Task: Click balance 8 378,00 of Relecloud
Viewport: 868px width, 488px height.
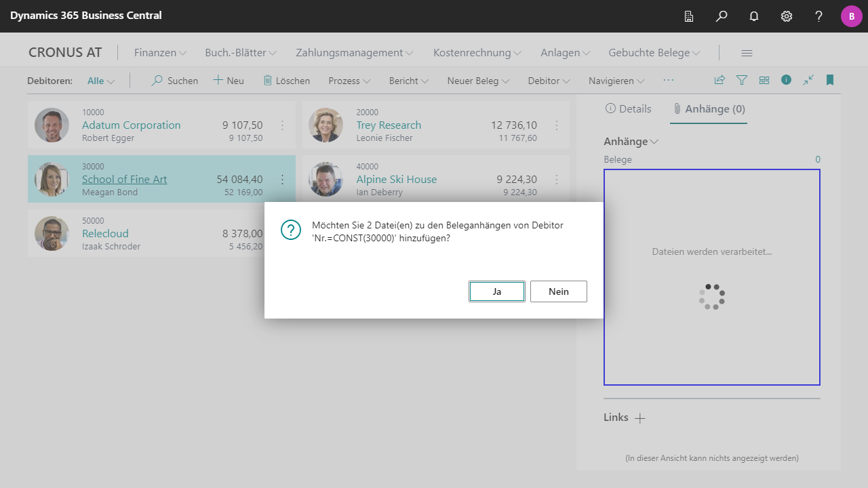Action: tap(242, 234)
